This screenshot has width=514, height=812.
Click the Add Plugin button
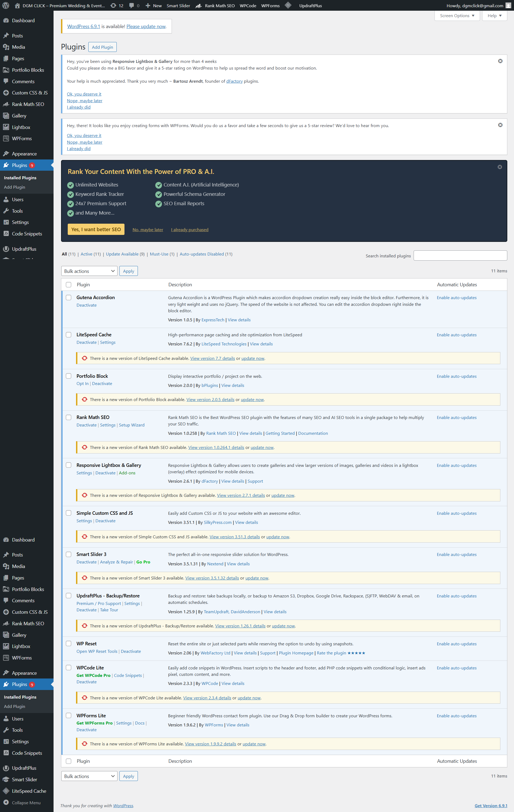coord(102,47)
